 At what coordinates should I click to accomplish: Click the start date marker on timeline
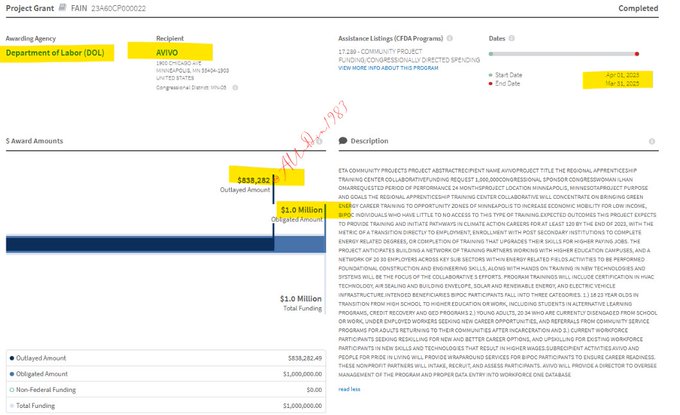click(491, 53)
